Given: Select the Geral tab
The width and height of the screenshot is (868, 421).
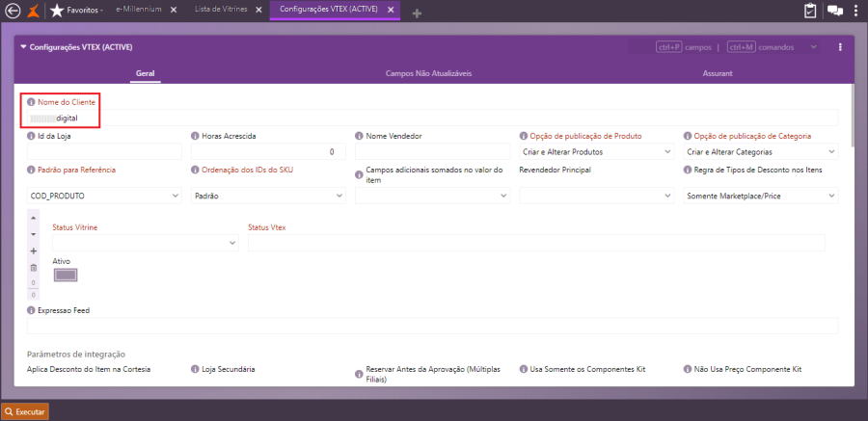Looking at the screenshot, I should (x=145, y=73).
